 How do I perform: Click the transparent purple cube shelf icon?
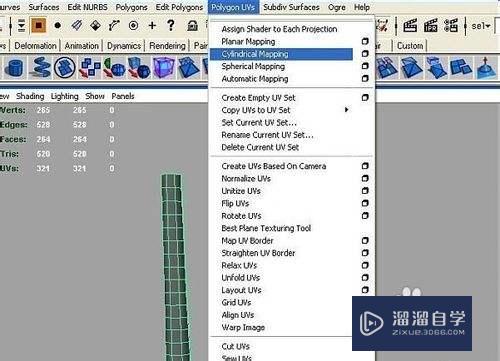coord(164,68)
